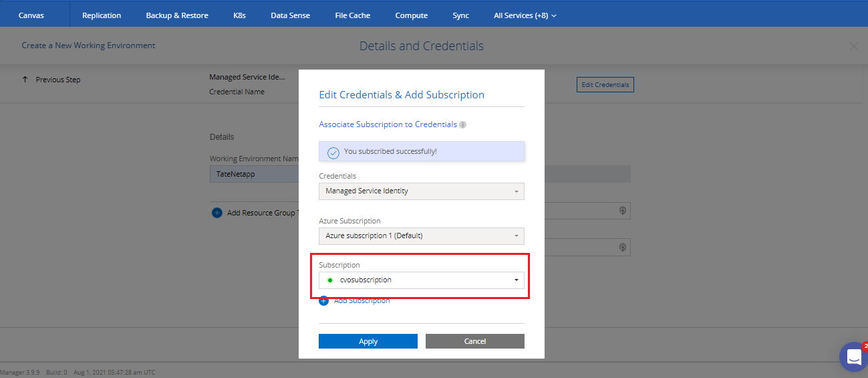
Task: Expand the Credentials dropdown
Action: [421, 191]
